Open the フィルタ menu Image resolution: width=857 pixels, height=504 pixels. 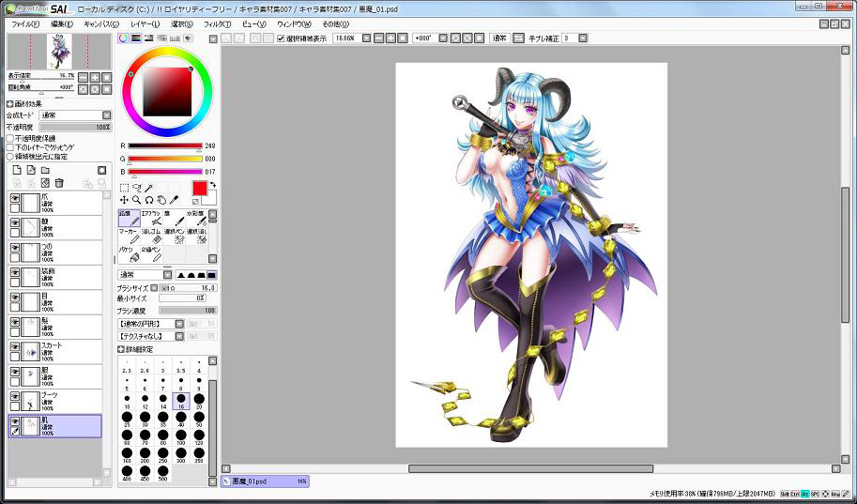[216, 23]
